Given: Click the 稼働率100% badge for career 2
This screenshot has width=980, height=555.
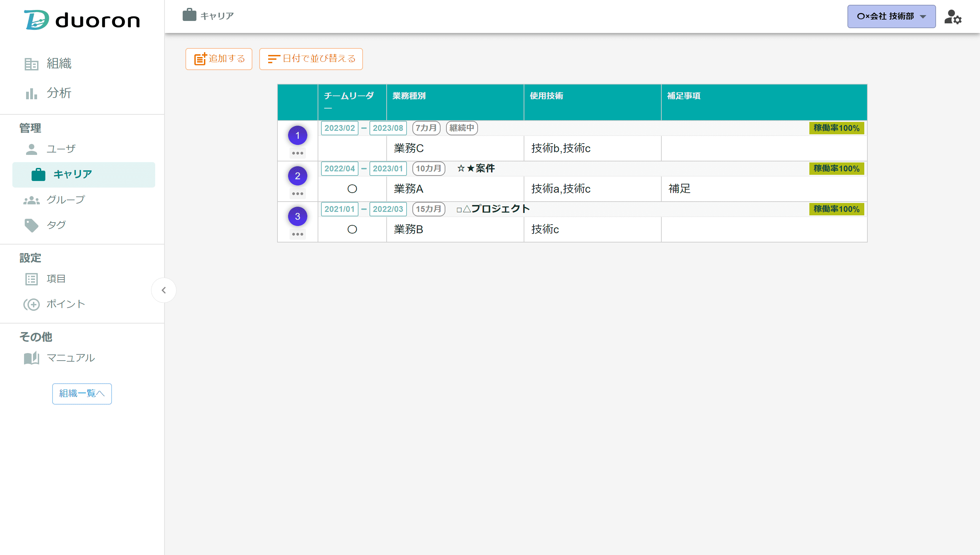Looking at the screenshot, I should (x=836, y=169).
